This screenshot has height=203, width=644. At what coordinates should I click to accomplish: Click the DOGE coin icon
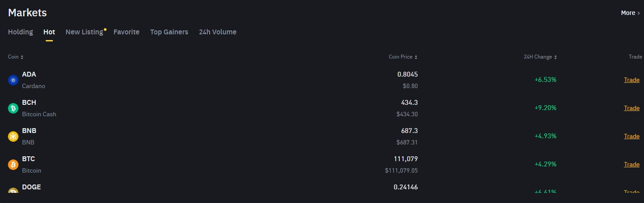[13, 190]
